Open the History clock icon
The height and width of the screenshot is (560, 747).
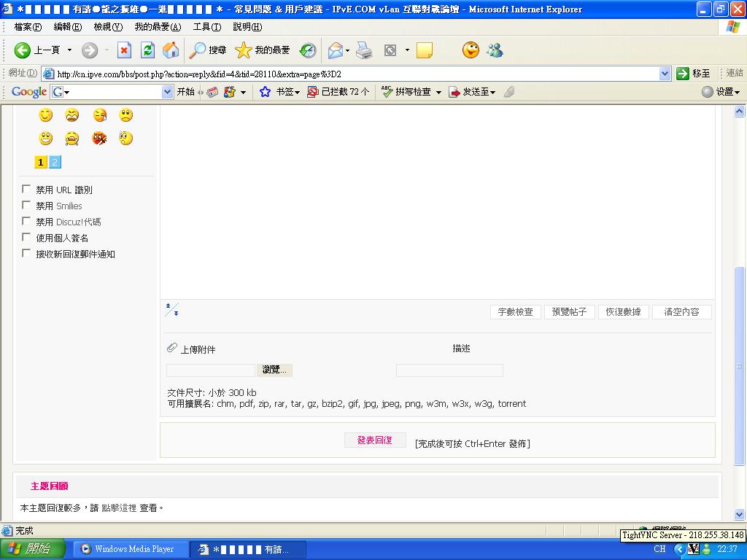pos(308,50)
